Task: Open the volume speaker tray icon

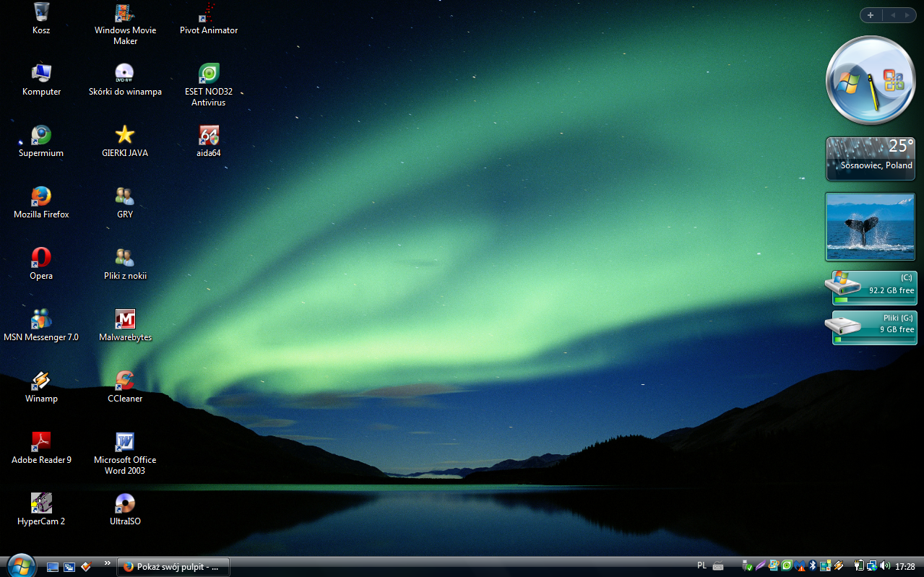Action: click(886, 566)
